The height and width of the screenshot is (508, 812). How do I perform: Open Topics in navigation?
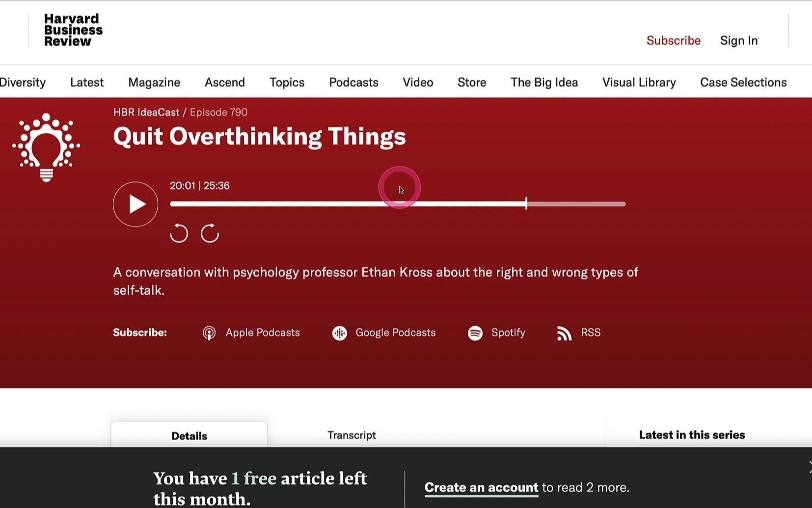coord(287,82)
